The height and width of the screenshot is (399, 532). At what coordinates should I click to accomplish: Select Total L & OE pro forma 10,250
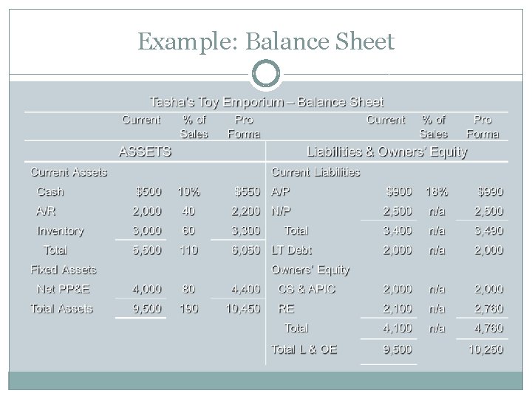pos(486,349)
